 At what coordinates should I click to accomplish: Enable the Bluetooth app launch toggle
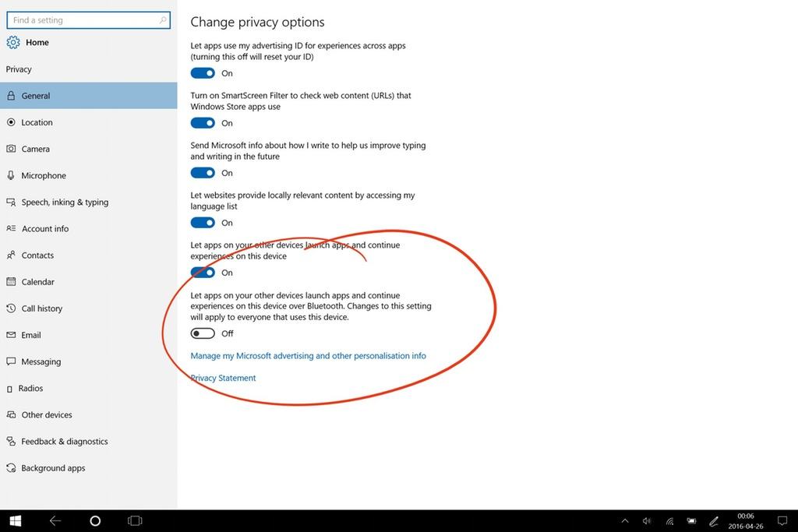pyautogui.click(x=203, y=333)
